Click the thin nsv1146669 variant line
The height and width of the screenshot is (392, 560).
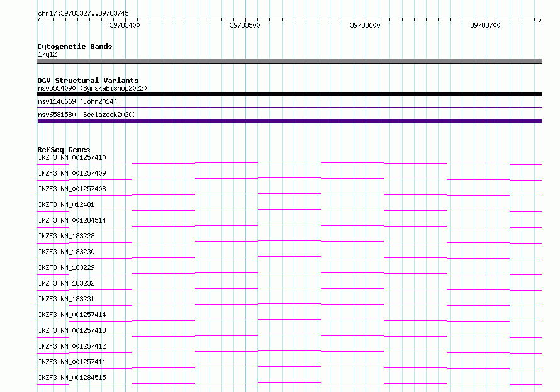click(289, 107)
